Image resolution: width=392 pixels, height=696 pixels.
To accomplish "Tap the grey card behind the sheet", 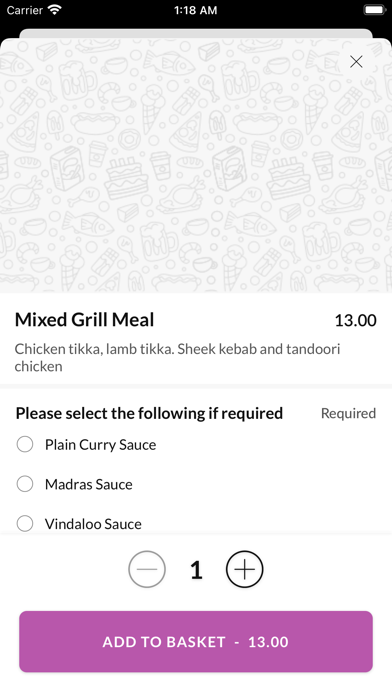I will click(x=196, y=33).
